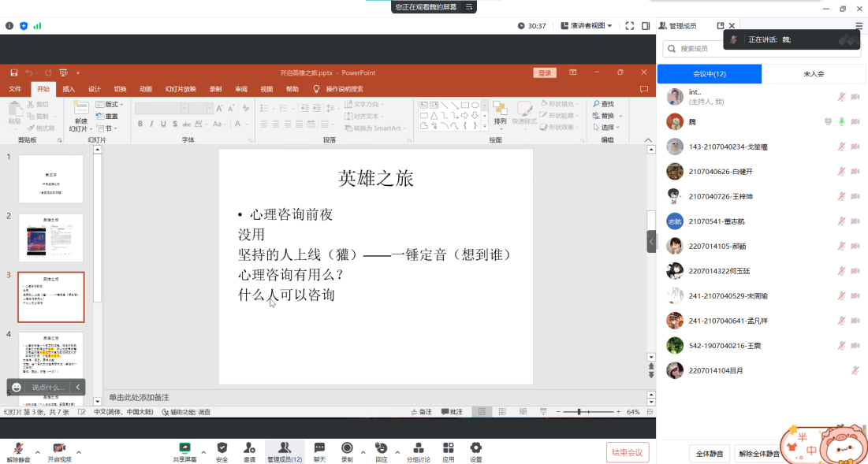Switch to the 插入 ribbon tab
The height and width of the screenshot is (464, 868).
70,89
